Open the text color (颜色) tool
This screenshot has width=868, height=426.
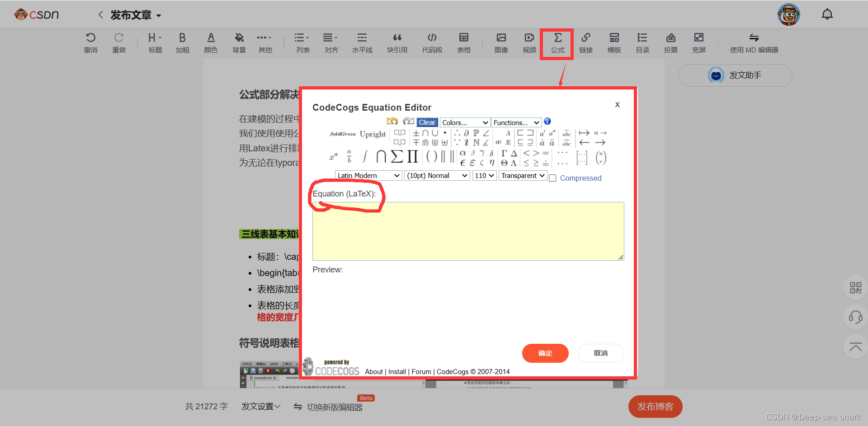(x=211, y=43)
